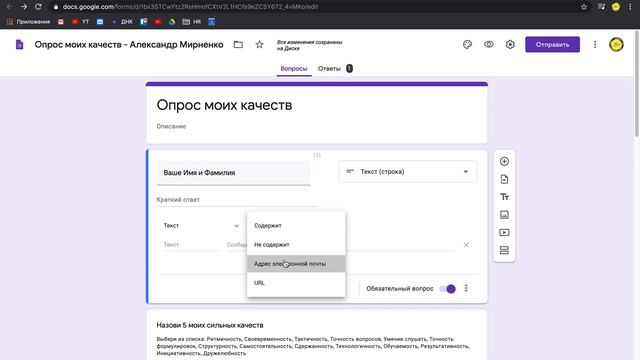Open the question's three-dot options menu
This screenshot has width=640, height=360.
(466, 289)
